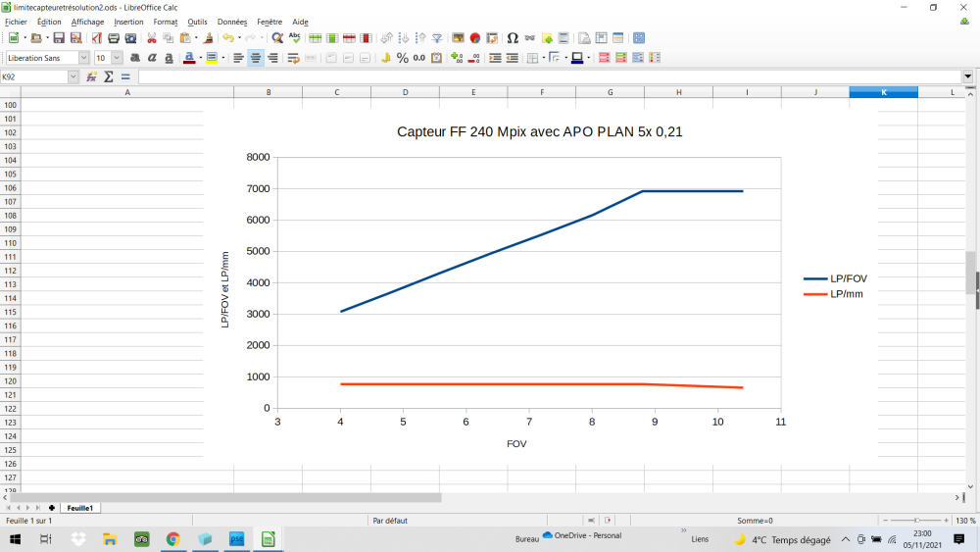Image resolution: width=980 pixels, height=552 pixels.
Task: Toggle bold text formatting
Action: coord(135,58)
